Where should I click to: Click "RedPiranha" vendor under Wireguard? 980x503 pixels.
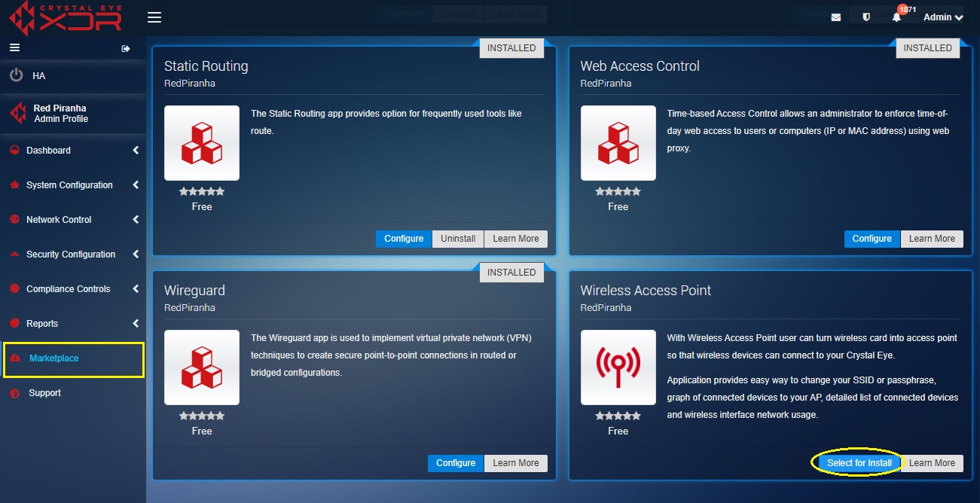tap(190, 308)
